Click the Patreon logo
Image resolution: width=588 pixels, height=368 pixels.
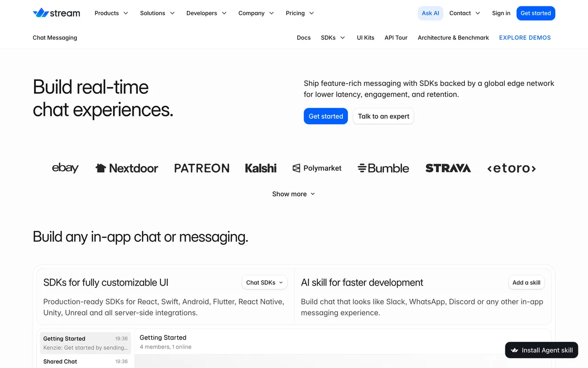(x=202, y=168)
